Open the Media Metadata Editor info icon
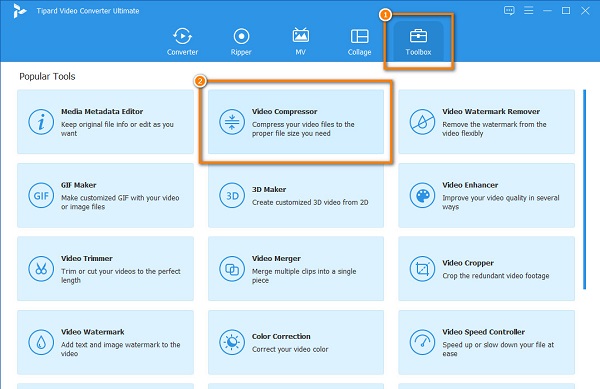The width and height of the screenshot is (600, 389). click(x=41, y=122)
